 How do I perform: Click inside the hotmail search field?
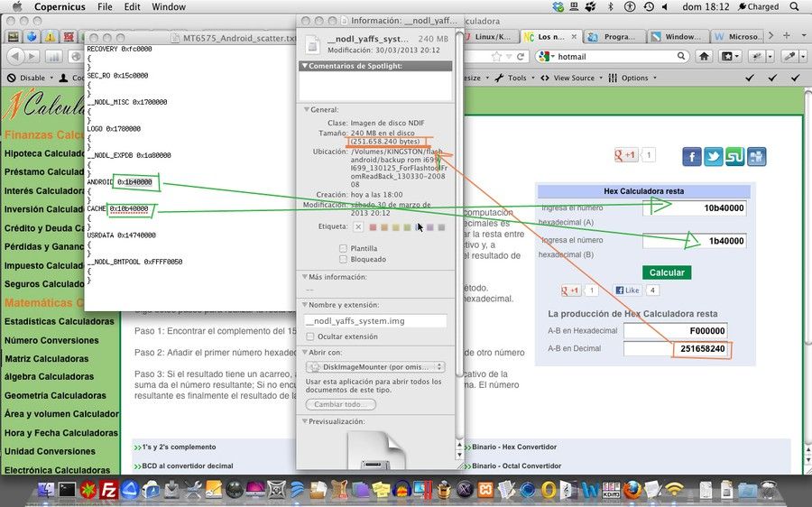click(615, 57)
